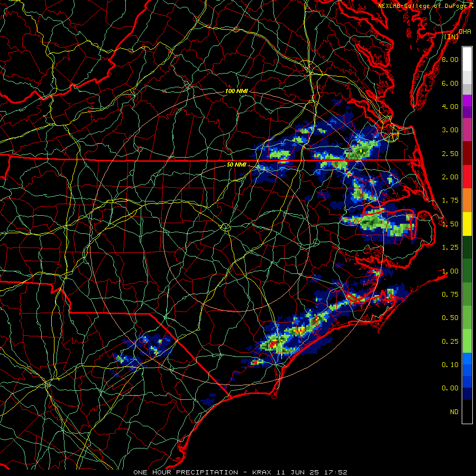
Task: Click the "11 JUN 25 17:52" timestamp
Action: click(x=312, y=472)
